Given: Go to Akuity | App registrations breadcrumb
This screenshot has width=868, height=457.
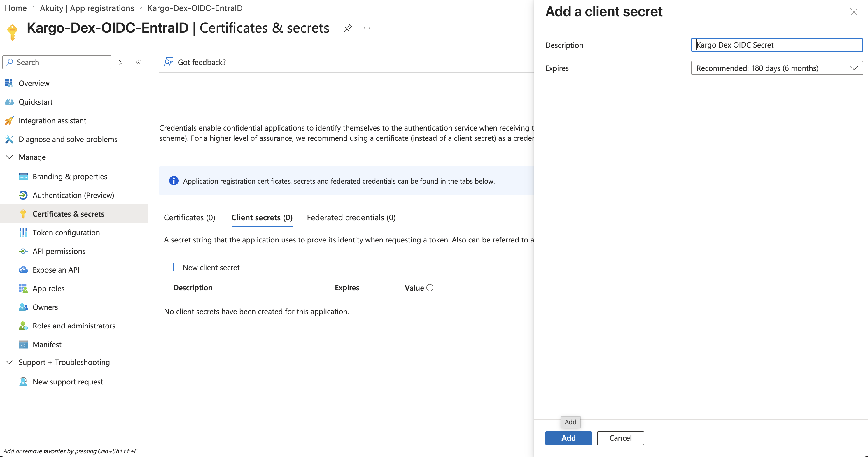Looking at the screenshot, I should click(x=87, y=8).
